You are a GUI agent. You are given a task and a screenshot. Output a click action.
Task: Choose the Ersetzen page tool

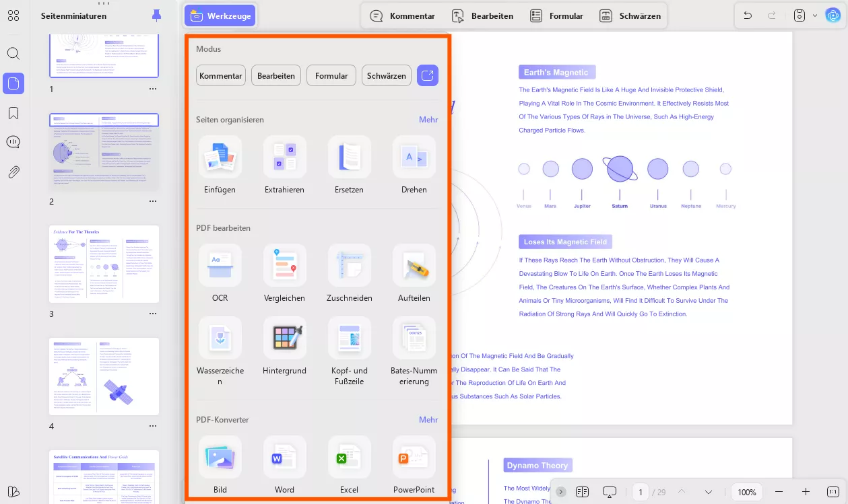point(349,165)
